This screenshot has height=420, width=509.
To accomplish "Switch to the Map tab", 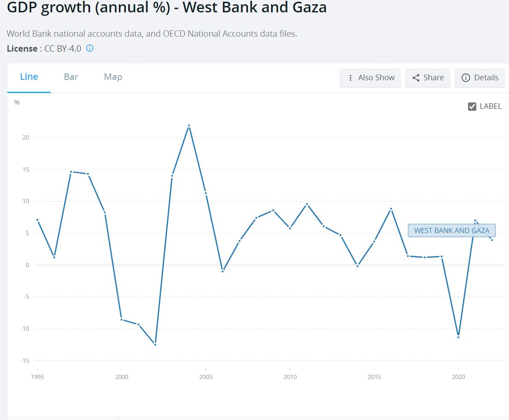I will click(x=113, y=77).
